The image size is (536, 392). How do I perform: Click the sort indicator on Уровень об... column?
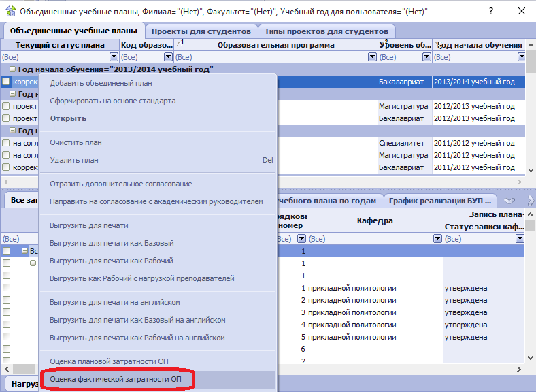384,42
